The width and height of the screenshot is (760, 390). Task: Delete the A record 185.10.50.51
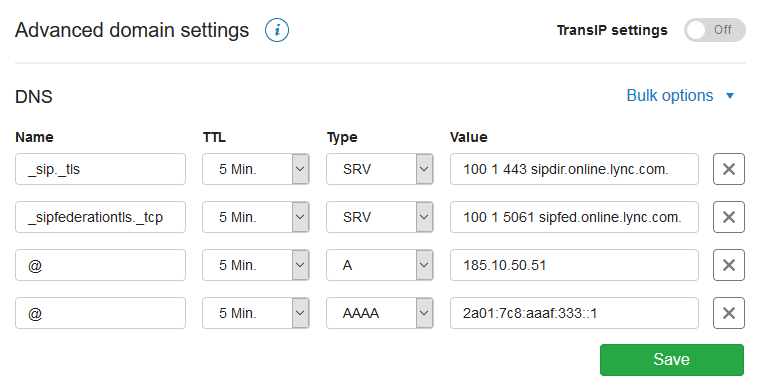728,265
